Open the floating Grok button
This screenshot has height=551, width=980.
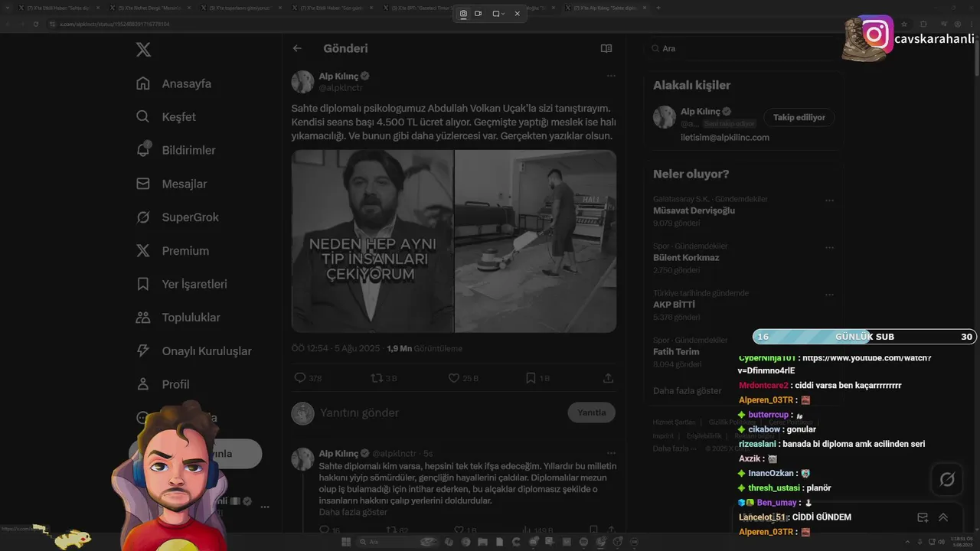947,480
